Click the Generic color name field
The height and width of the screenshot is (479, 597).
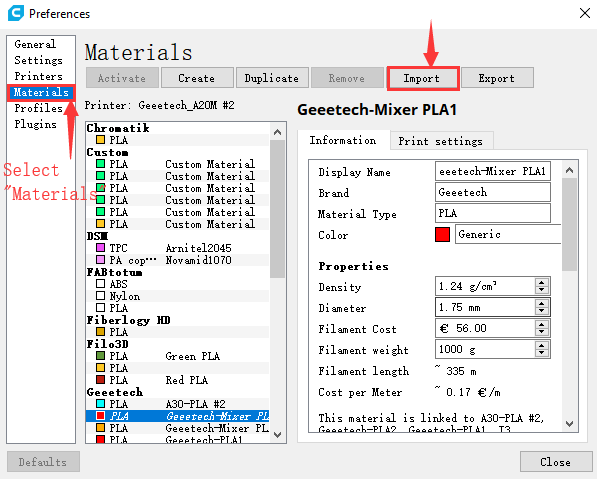(508, 234)
